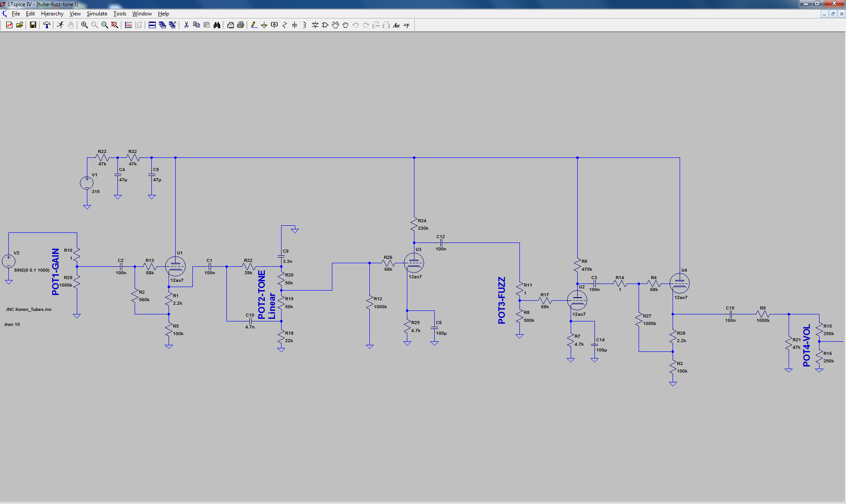Zoom in with the plus magnifier
This screenshot has width=846, height=504.
[x=84, y=25]
